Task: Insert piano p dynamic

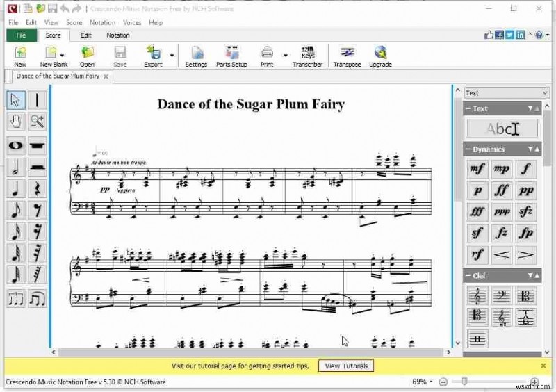Action: click(477, 190)
